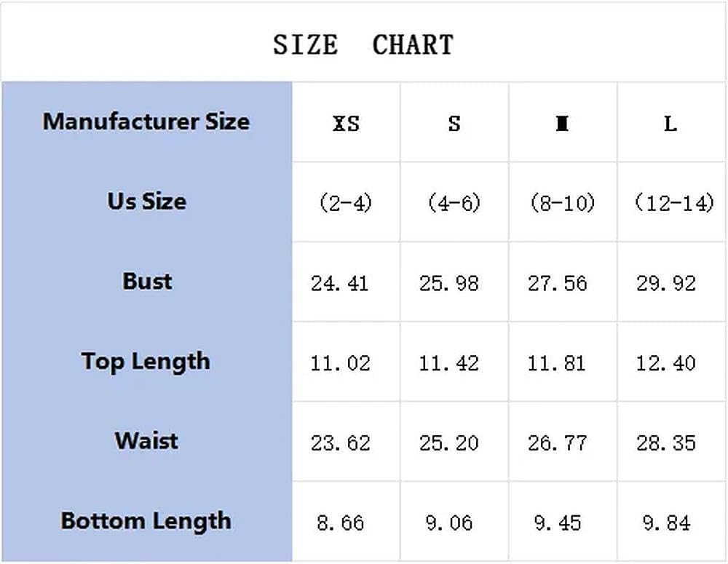Select bottom length value 9.45
728x564 pixels.
557,523
